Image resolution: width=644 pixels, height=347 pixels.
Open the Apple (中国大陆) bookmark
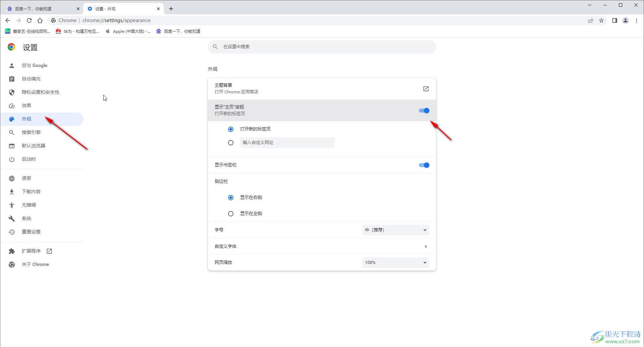128,31
